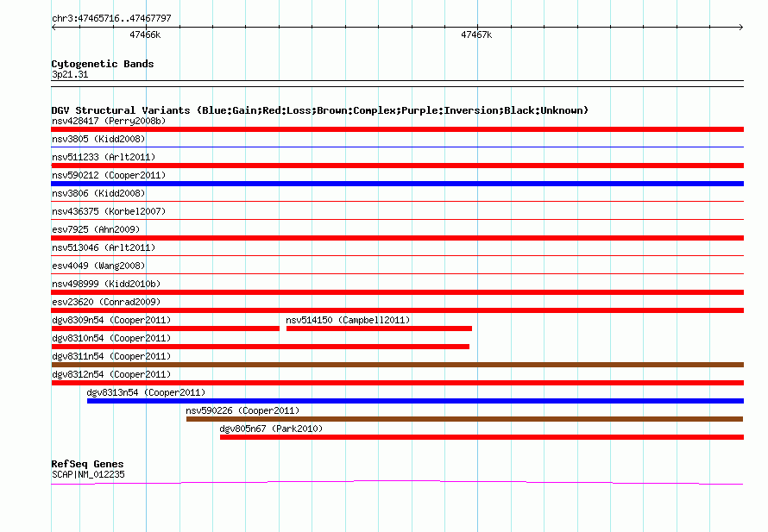Select the Cytogenetic Bands track heading
The image size is (768, 532).
tap(103, 64)
